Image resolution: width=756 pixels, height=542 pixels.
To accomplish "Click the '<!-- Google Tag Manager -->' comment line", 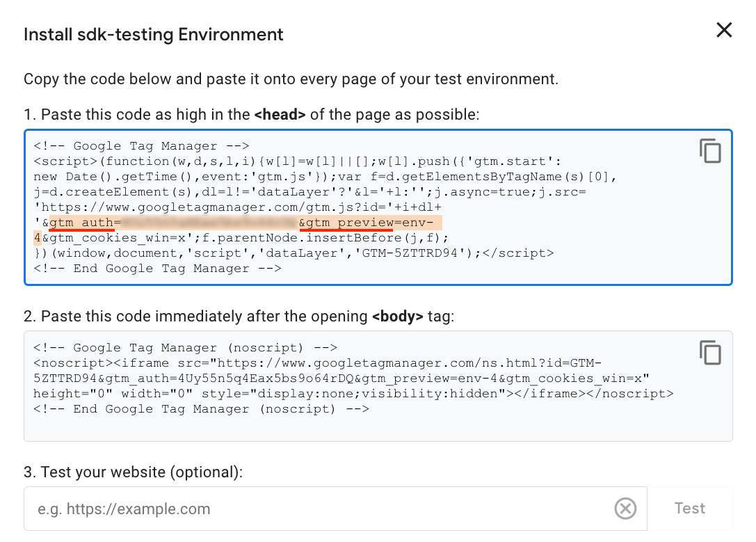I will [141, 145].
